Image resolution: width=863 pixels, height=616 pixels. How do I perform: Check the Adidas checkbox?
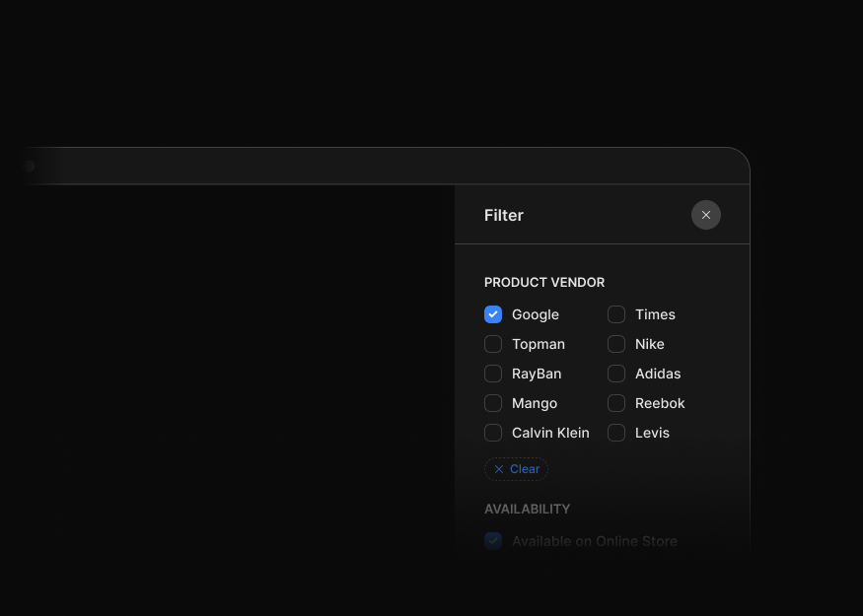(616, 374)
